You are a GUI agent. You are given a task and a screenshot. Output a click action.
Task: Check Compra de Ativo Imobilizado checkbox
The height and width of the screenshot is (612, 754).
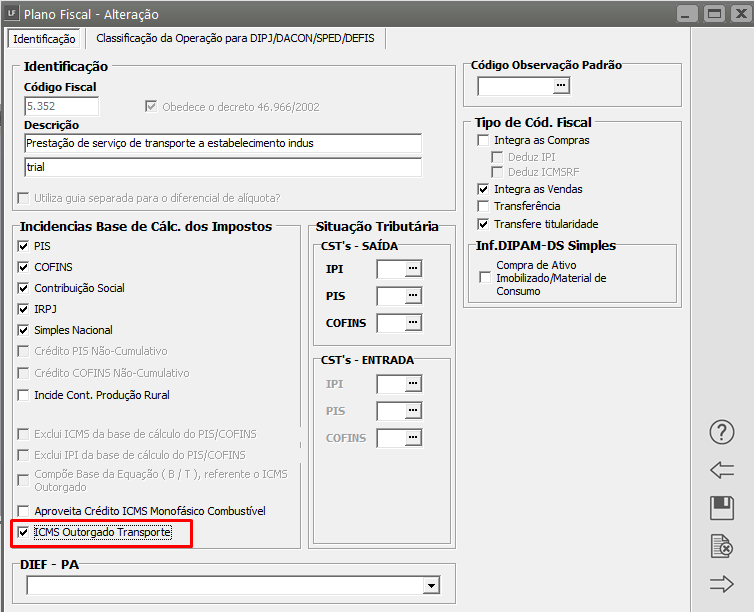click(484, 278)
